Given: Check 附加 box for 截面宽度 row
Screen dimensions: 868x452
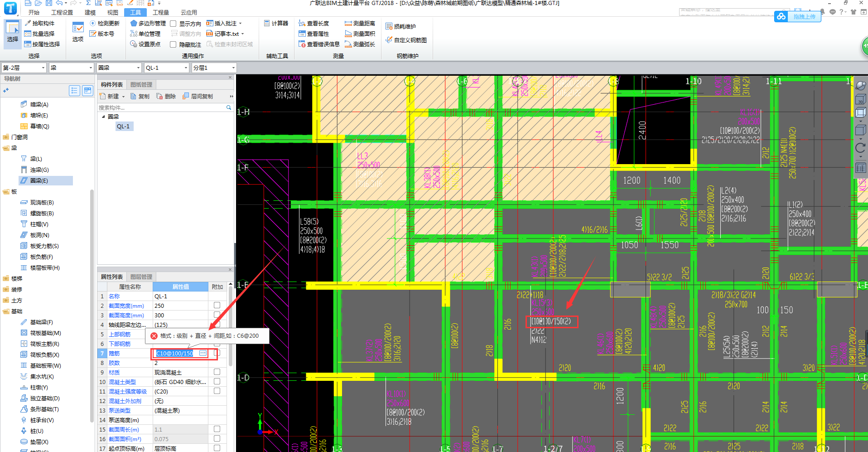Looking at the screenshot, I should 217,306.
